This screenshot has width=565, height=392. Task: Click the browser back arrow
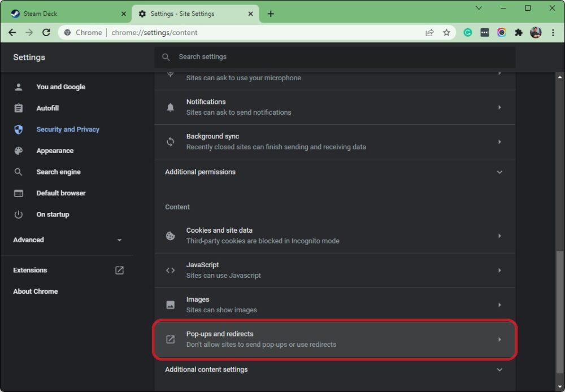12,33
